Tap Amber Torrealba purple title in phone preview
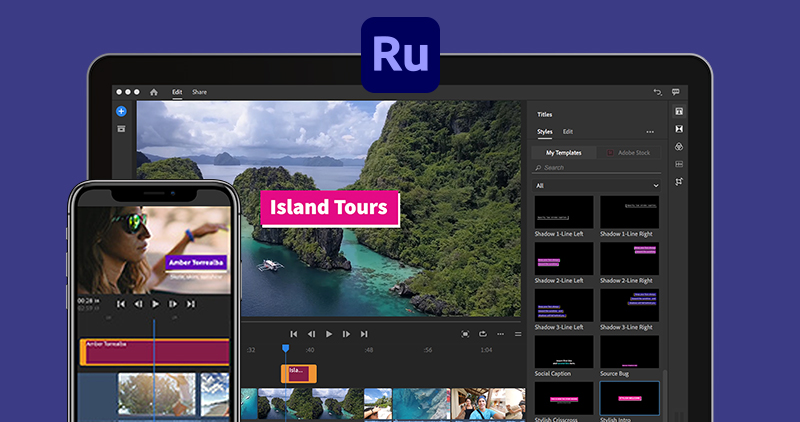The image size is (800, 422). 196,263
